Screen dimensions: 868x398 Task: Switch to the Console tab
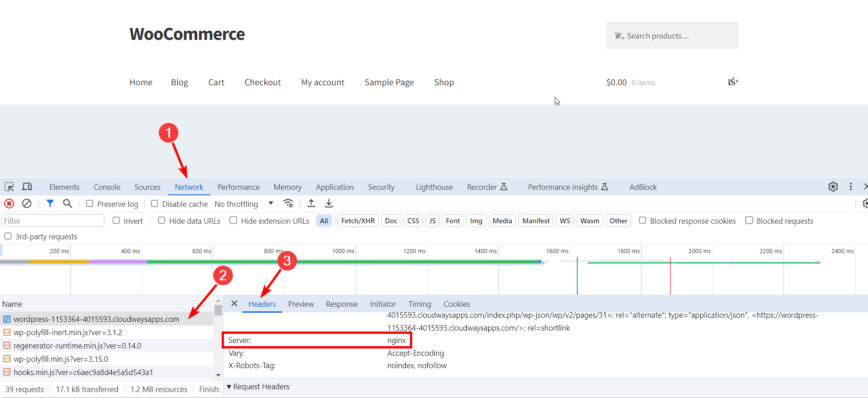pyautogui.click(x=107, y=187)
